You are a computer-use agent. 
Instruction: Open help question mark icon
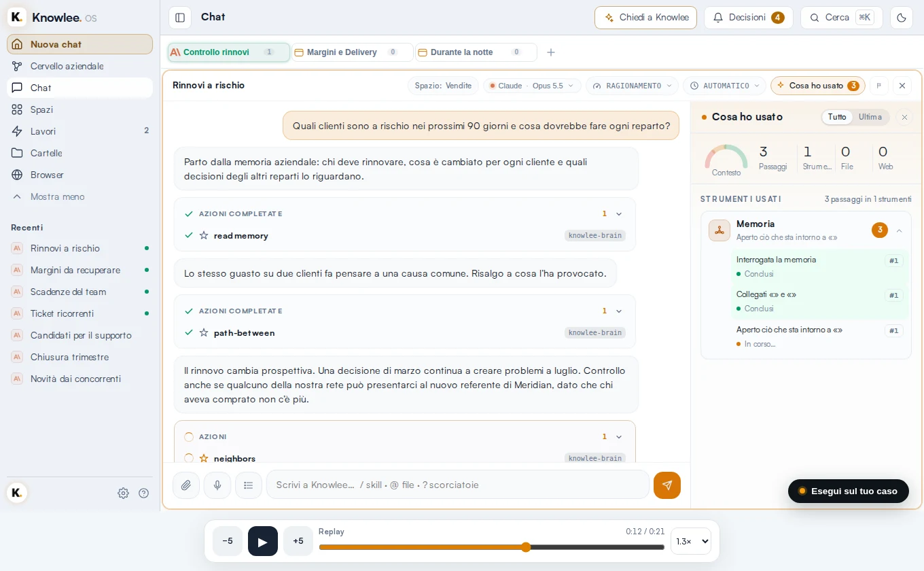tap(144, 494)
